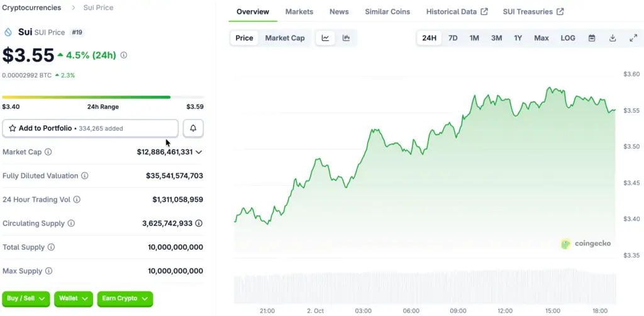Click the 24h Range progress bar
The image size is (644, 316).
point(103,97)
